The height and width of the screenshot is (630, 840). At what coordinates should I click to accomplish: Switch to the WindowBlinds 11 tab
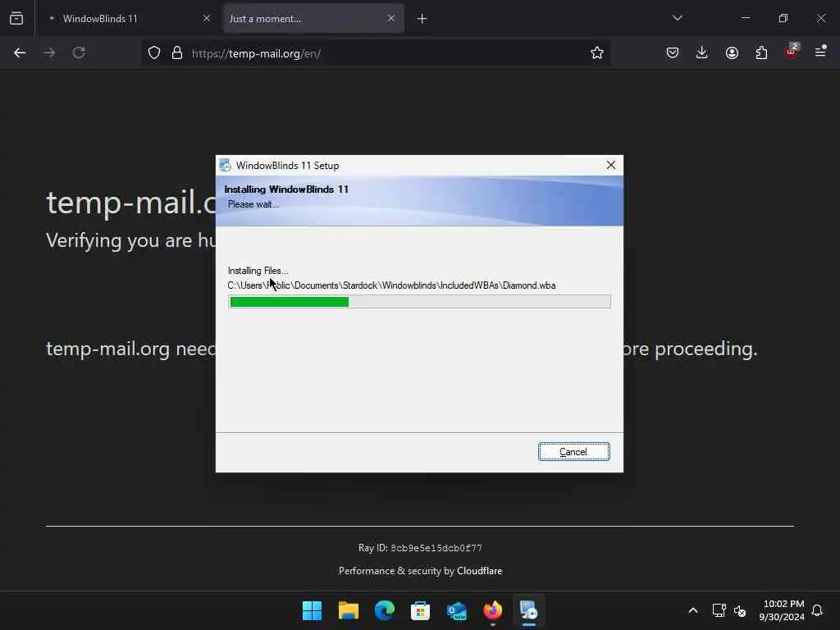click(x=129, y=18)
